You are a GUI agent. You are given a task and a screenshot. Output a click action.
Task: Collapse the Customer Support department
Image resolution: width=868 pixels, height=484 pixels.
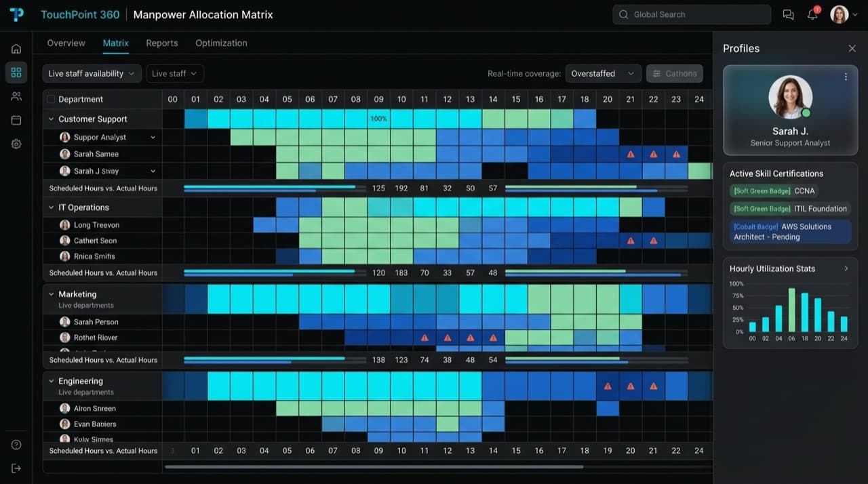51,119
